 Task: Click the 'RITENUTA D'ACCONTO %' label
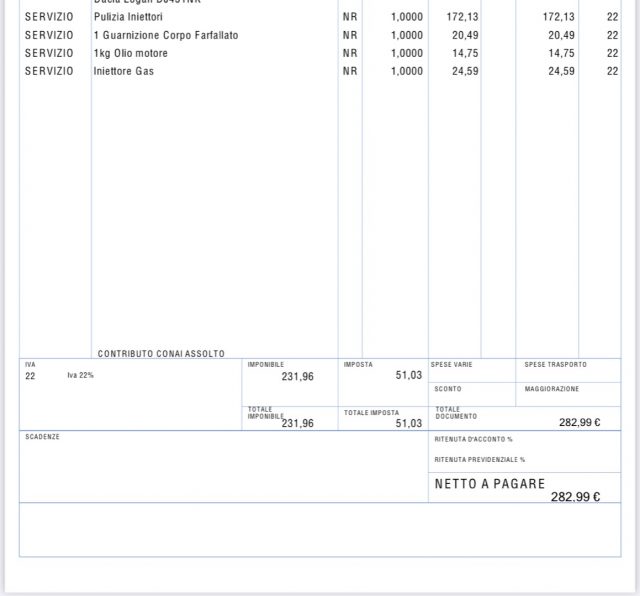coord(473,439)
